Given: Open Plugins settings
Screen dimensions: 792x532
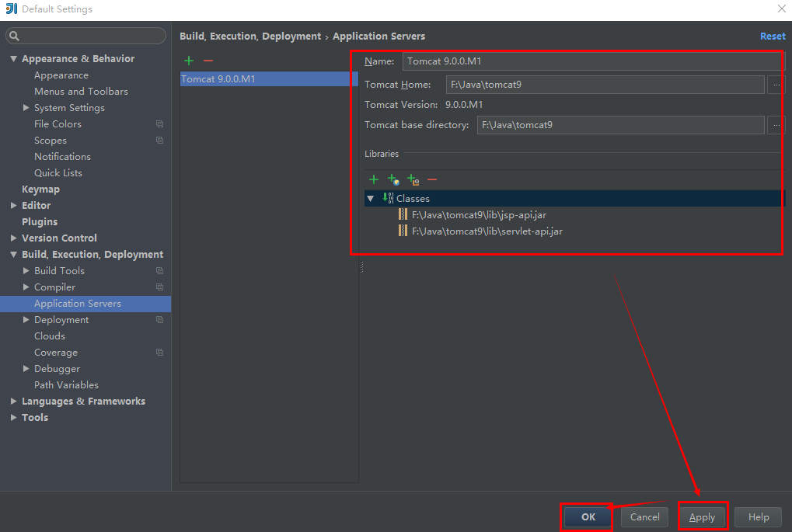Looking at the screenshot, I should (x=40, y=221).
